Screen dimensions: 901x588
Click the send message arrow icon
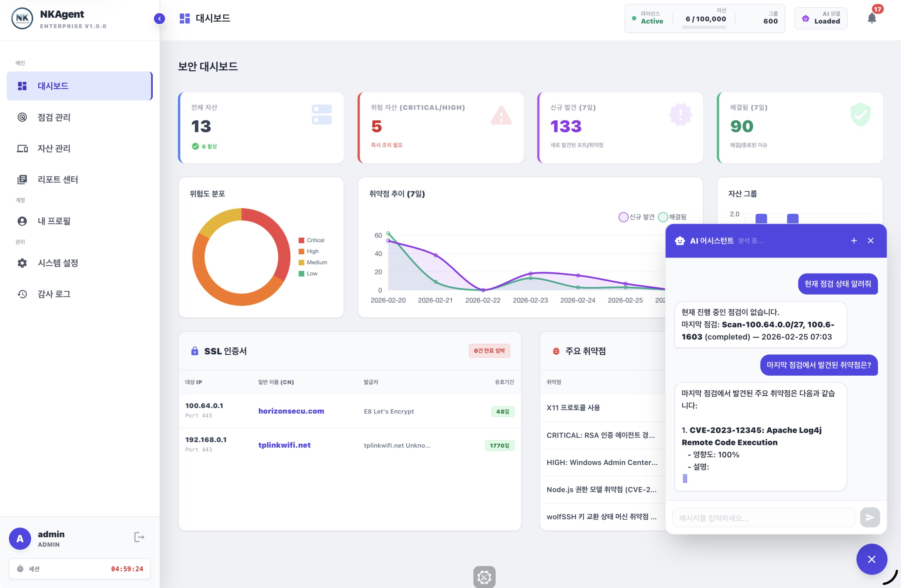(x=870, y=517)
